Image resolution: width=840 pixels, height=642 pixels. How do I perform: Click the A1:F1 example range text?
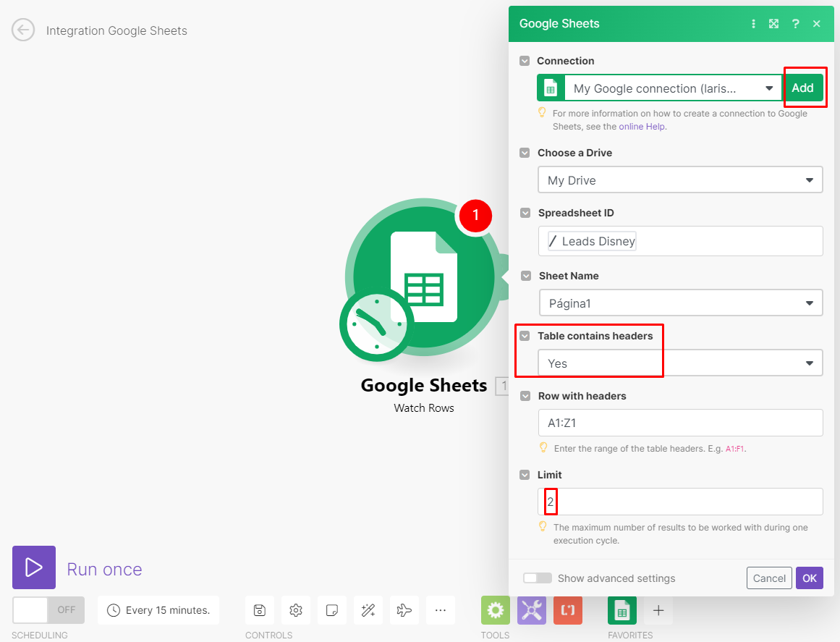point(734,449)
